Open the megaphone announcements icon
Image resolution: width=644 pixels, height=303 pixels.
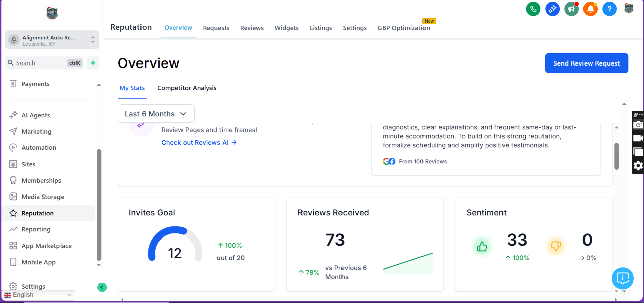click(x=571, y=9)
